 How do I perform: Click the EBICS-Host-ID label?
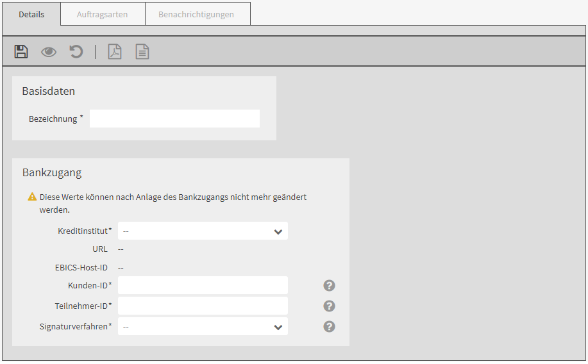[81, 268]
